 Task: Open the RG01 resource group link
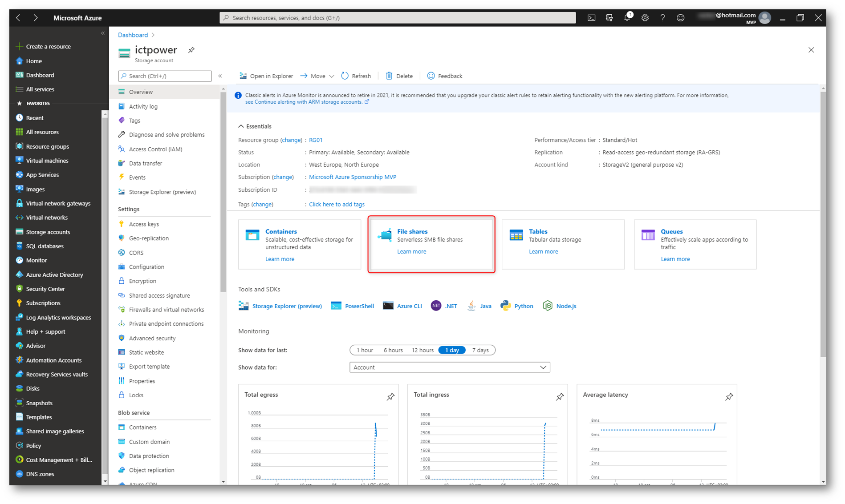point(316,140)
